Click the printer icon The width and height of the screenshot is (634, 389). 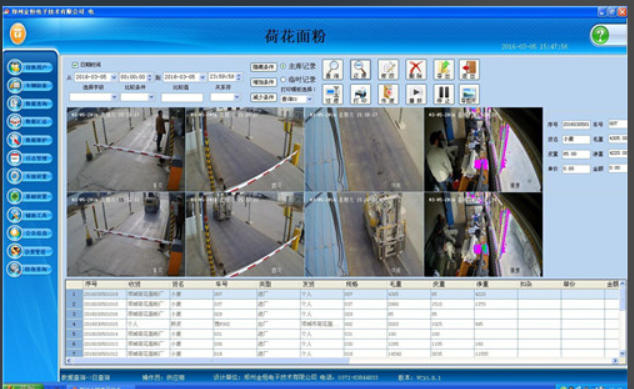(360, 94)
